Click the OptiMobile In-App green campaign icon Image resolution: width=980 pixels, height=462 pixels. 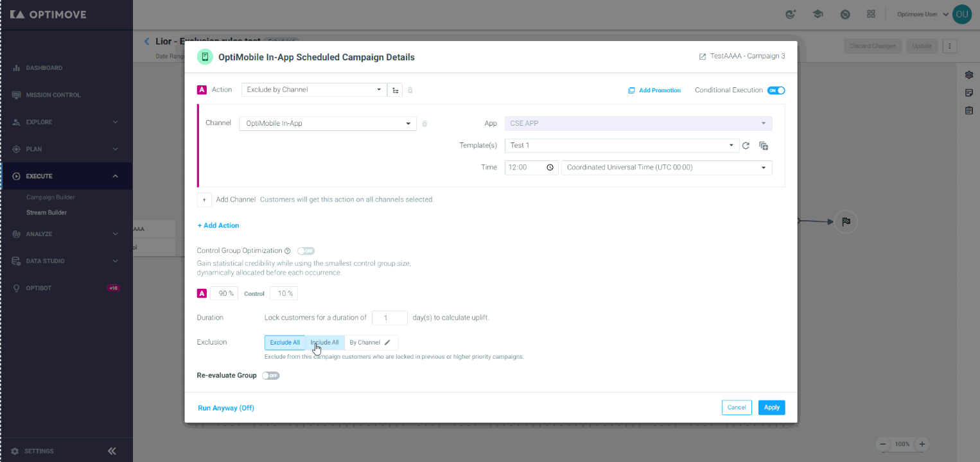pos(205,56)
